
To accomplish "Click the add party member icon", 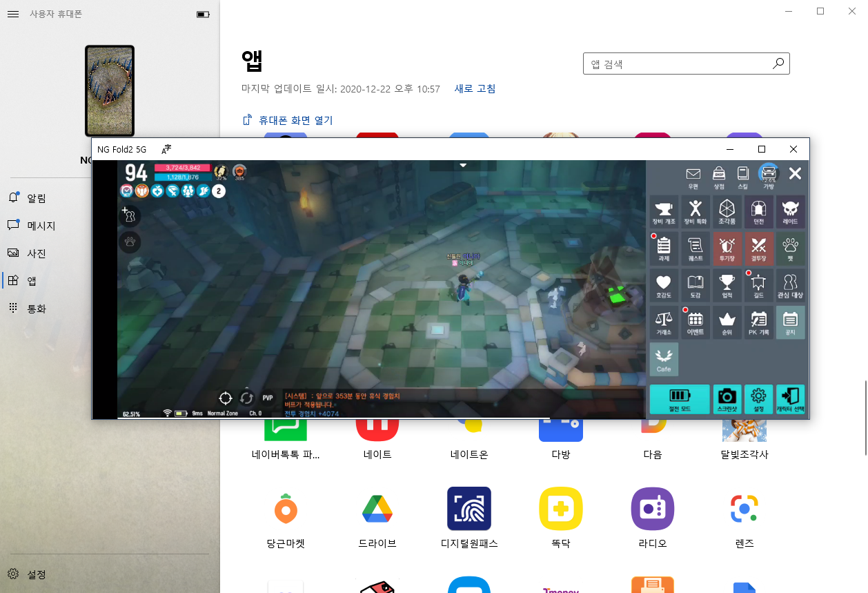I will coord(130,215).
